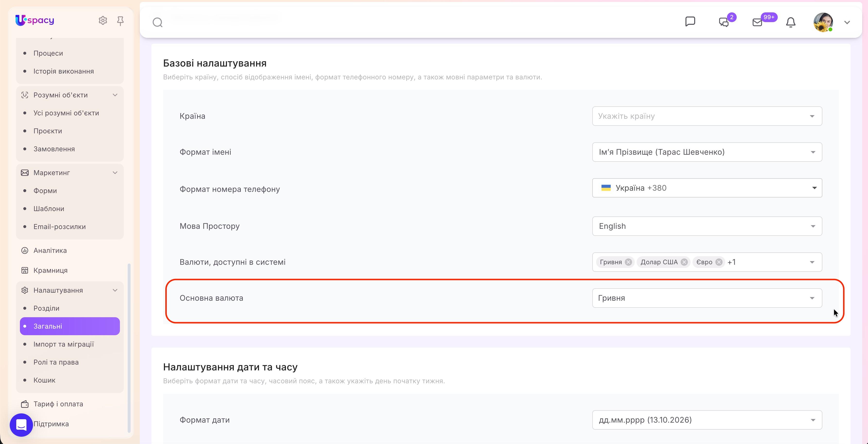
Task: Open Шаблони
Action: point(49,208)
